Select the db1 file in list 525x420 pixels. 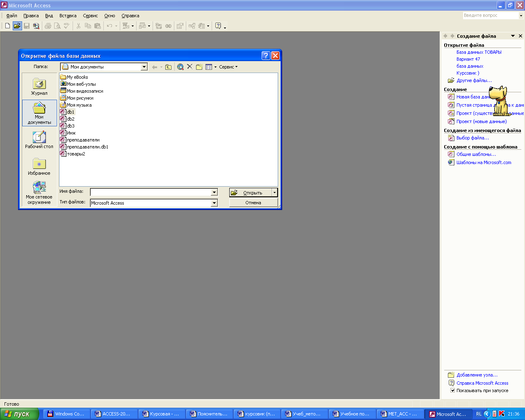(68, 112)
